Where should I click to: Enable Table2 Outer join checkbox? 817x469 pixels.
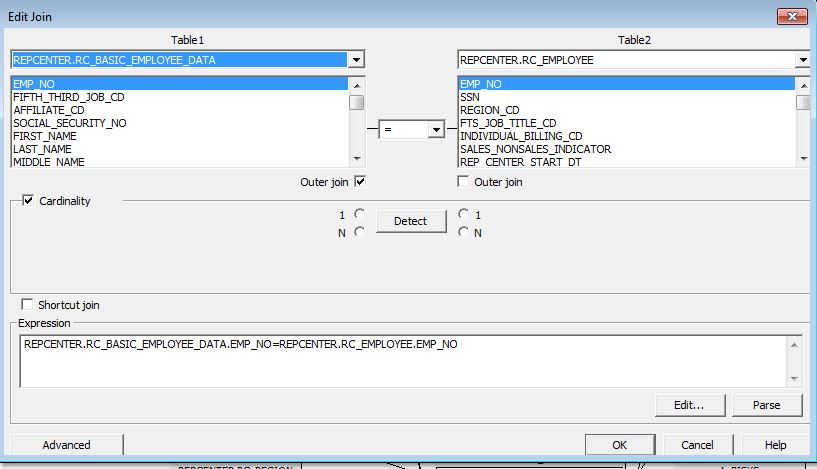(x=463, y=182)
